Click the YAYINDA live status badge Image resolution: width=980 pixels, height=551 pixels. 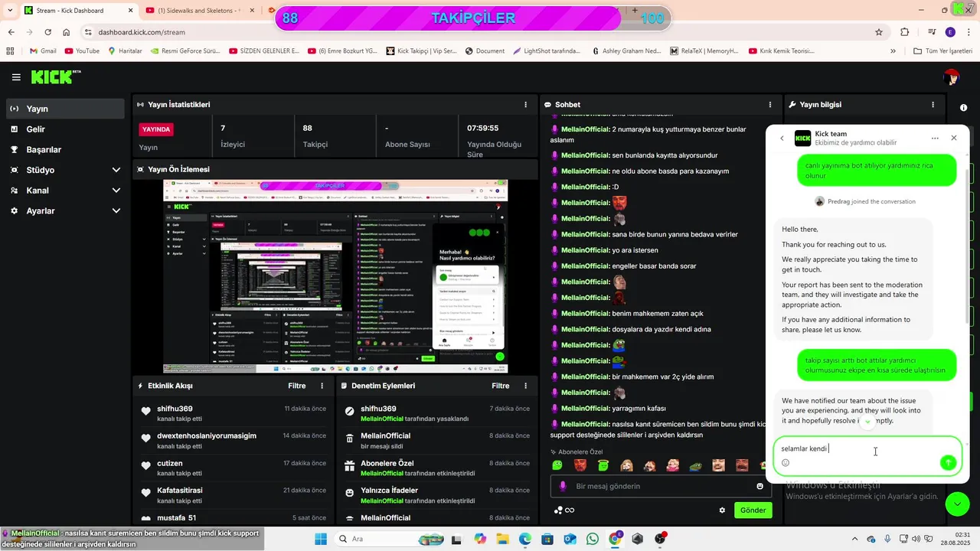tap(156, 129)
